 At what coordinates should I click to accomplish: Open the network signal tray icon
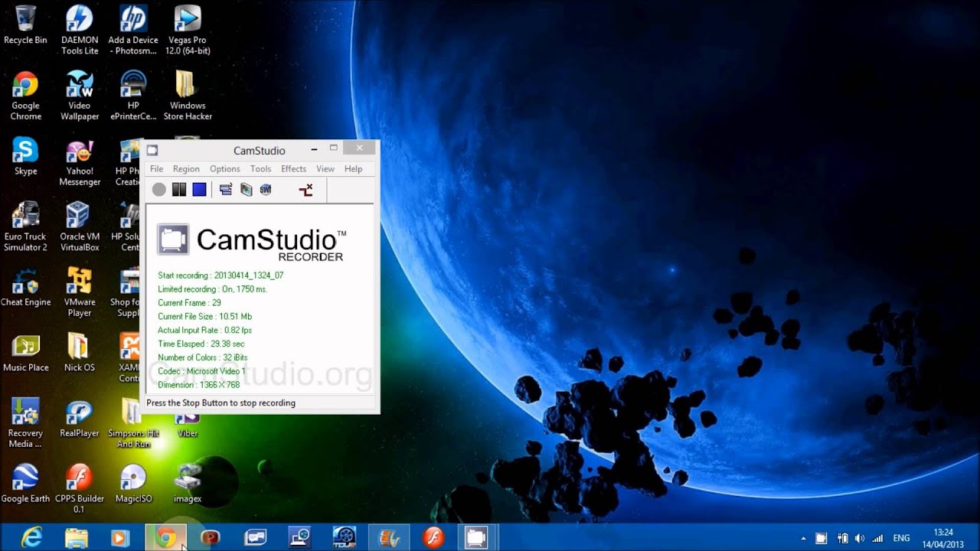pos(877,538)
